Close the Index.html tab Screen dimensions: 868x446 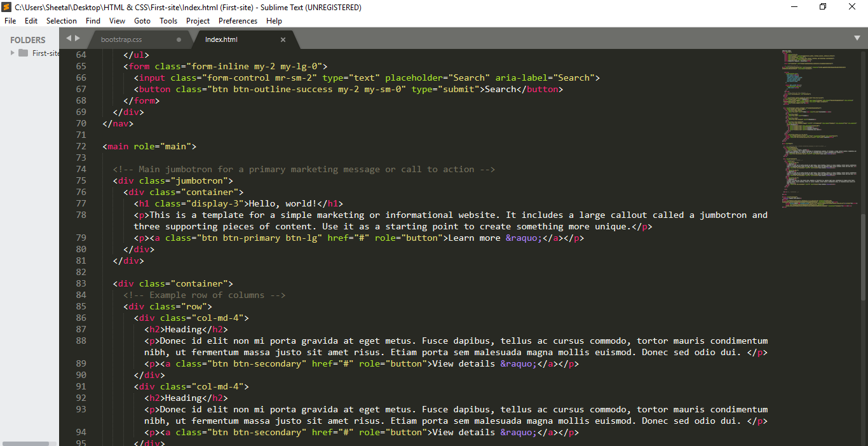click(x=283, y=39)
